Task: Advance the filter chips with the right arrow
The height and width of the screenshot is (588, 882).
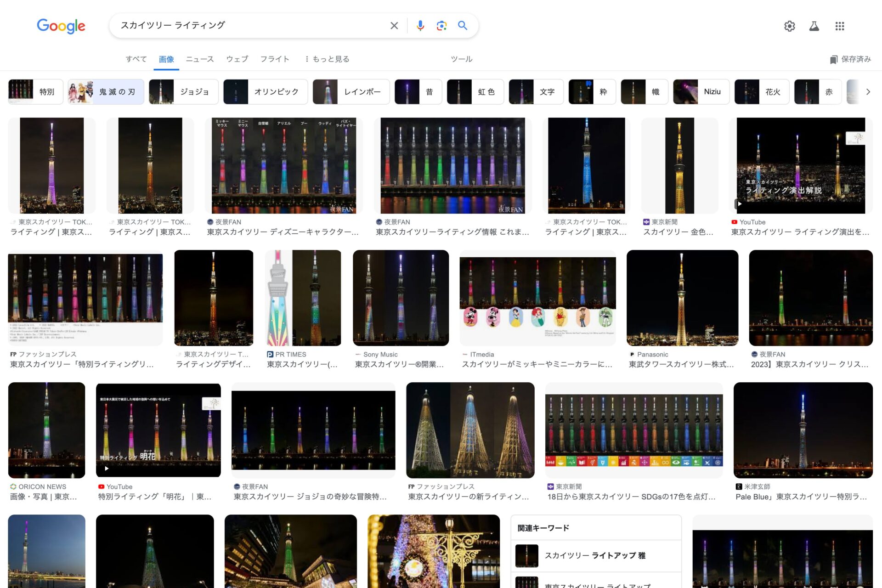Action: (x=868, y=92)
